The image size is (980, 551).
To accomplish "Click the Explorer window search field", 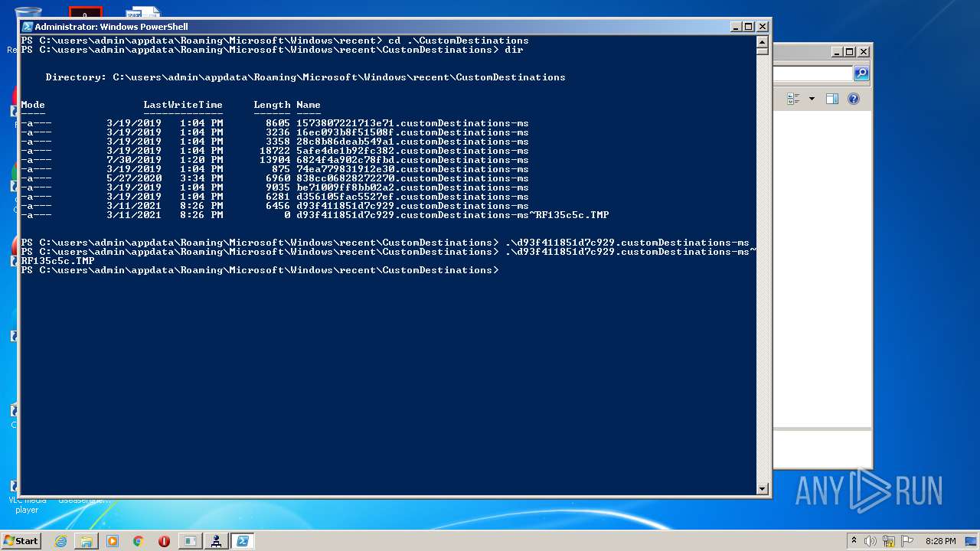I will tap(812, 73).
